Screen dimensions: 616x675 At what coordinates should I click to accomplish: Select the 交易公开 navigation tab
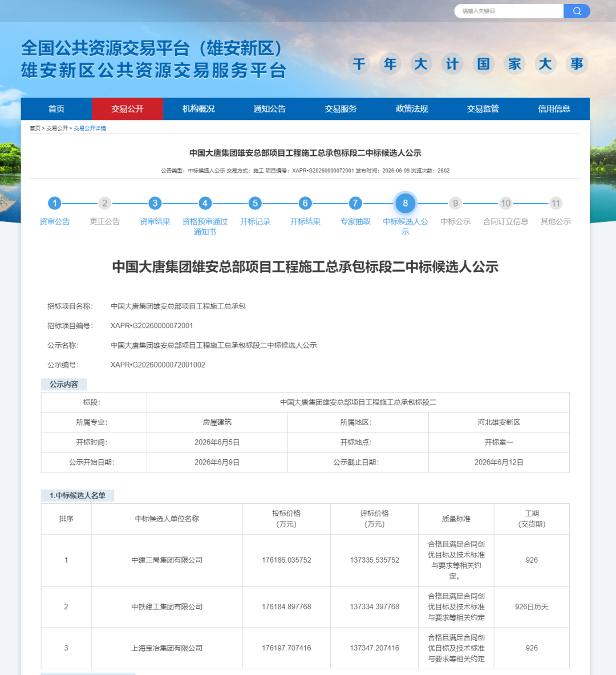[127, 109]
